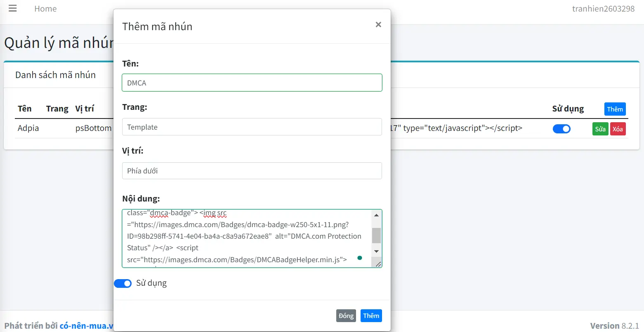Click the Đóng button
The height and width of the screenshot is (332, 644).
[x=346, y=315]
